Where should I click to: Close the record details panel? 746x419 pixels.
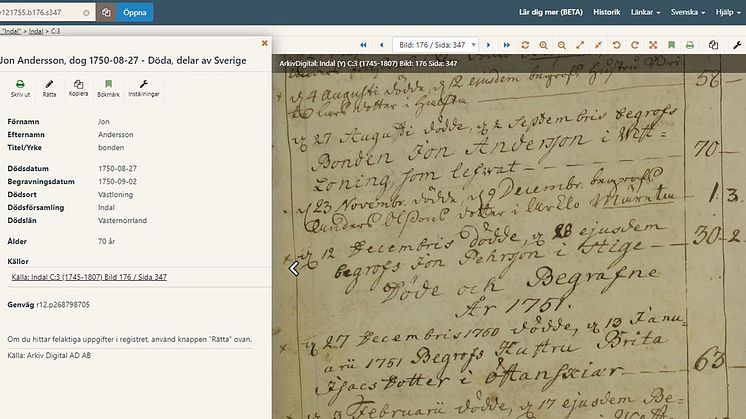(x=264, y=43)
